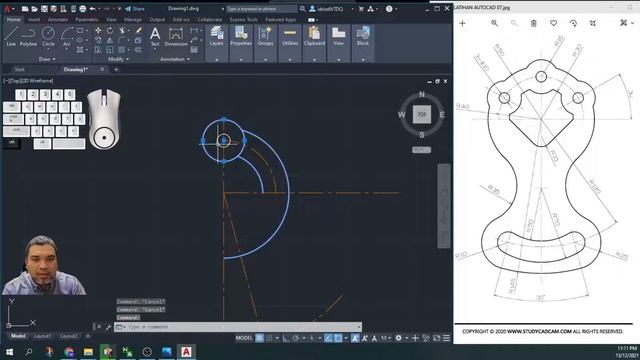This screenshot has width=640, height=360.
Task: Expand the Annotation panel dropdown
Action: [x=175, y=59]
